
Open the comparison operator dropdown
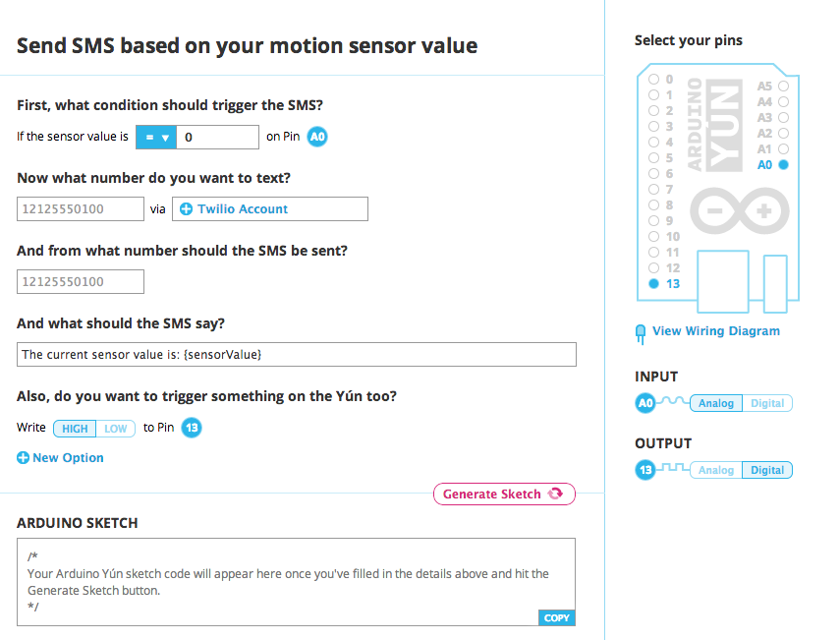156,138
